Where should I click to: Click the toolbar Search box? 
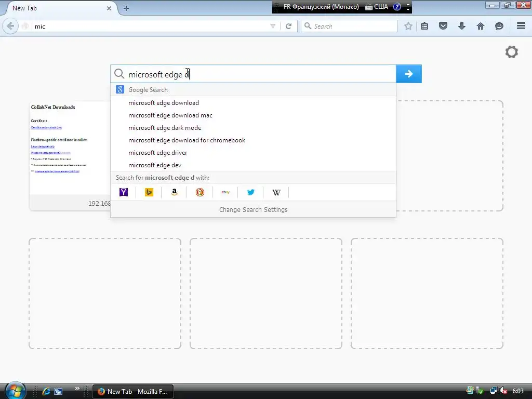coord(349,26)
